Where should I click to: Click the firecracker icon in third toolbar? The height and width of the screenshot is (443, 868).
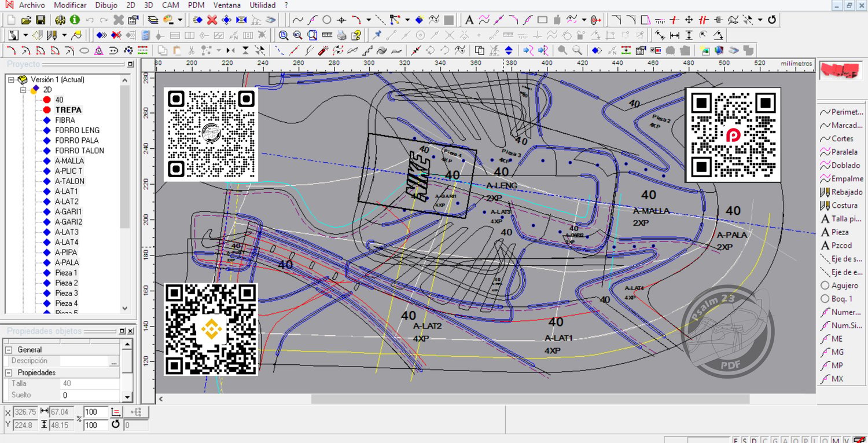click(x=323, y=50)
